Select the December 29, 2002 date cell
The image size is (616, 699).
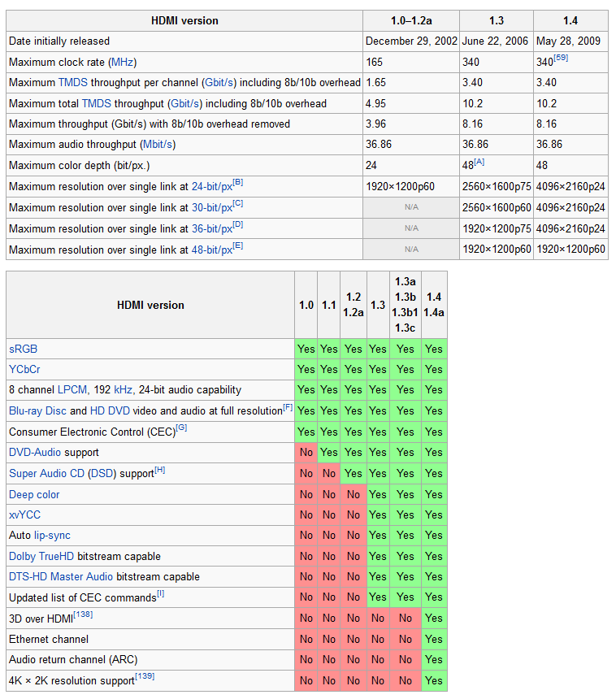[411, 41]
